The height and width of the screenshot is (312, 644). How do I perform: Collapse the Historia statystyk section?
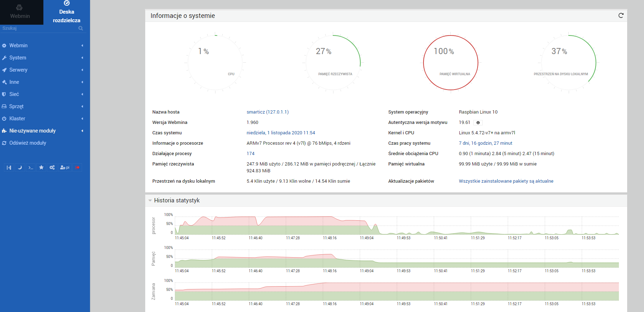click(x=150, y=201)
